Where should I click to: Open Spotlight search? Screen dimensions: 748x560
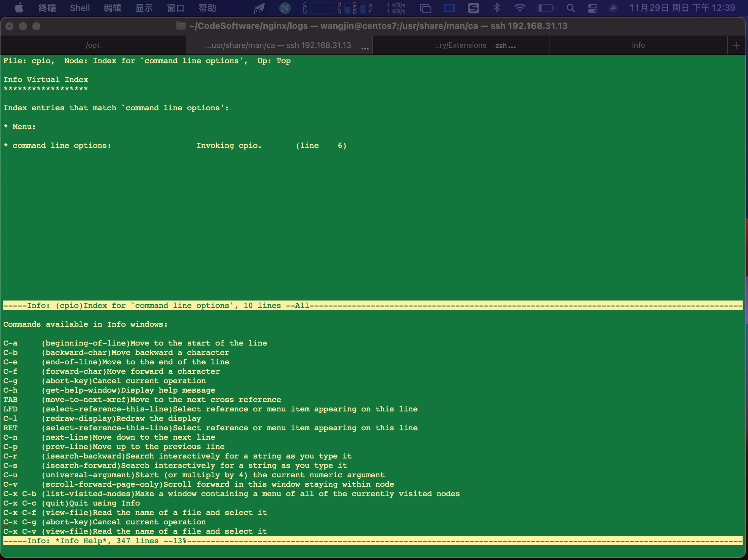[x=570, y=8]
